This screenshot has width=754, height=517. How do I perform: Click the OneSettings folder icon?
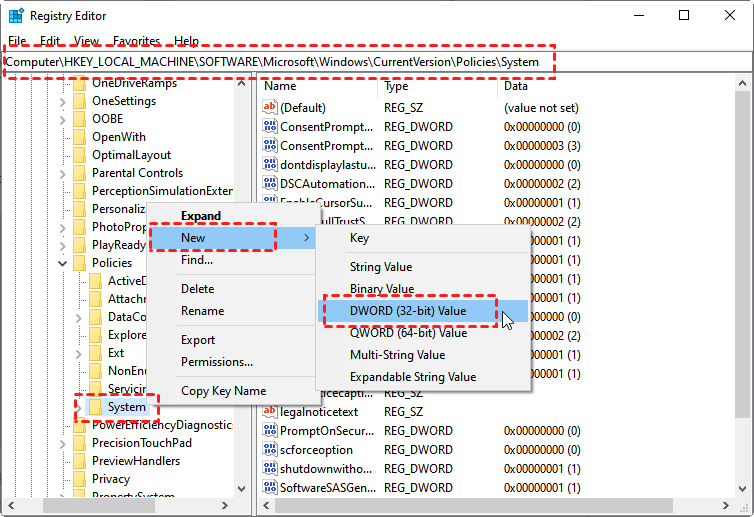click(x=79, y=101)
